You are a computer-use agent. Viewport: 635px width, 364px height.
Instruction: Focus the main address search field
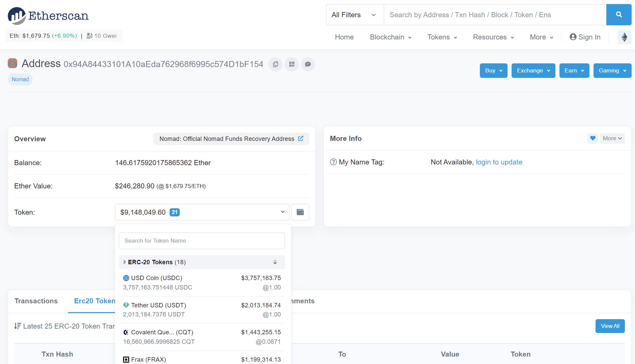pos(495,14)
